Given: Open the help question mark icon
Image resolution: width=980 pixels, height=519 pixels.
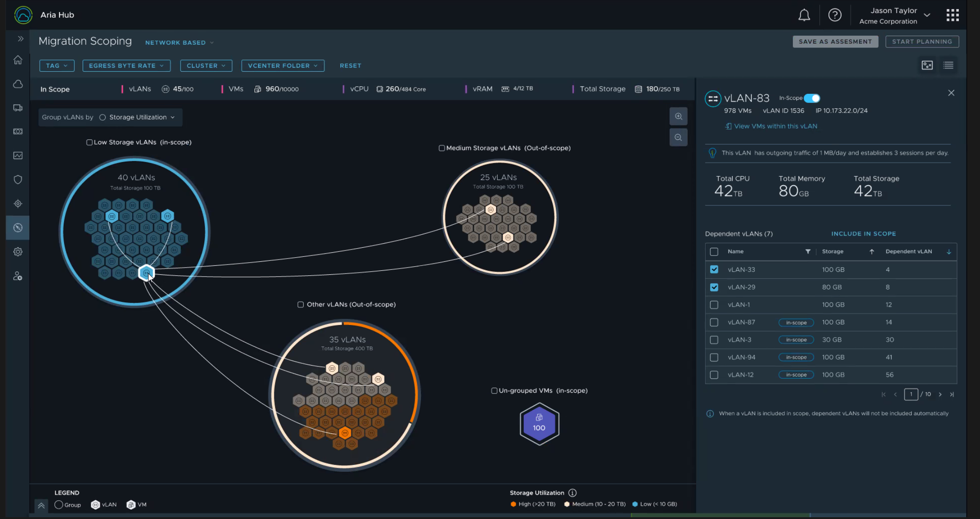Looking at the screenshot, I should (835, 15).
